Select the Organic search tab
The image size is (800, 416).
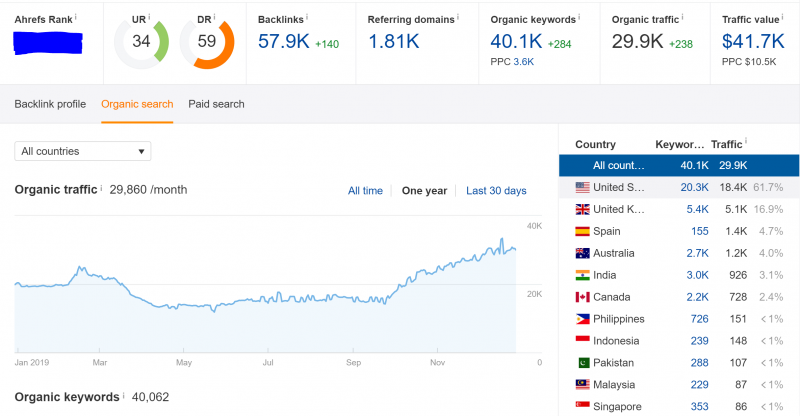pos(137,104)
